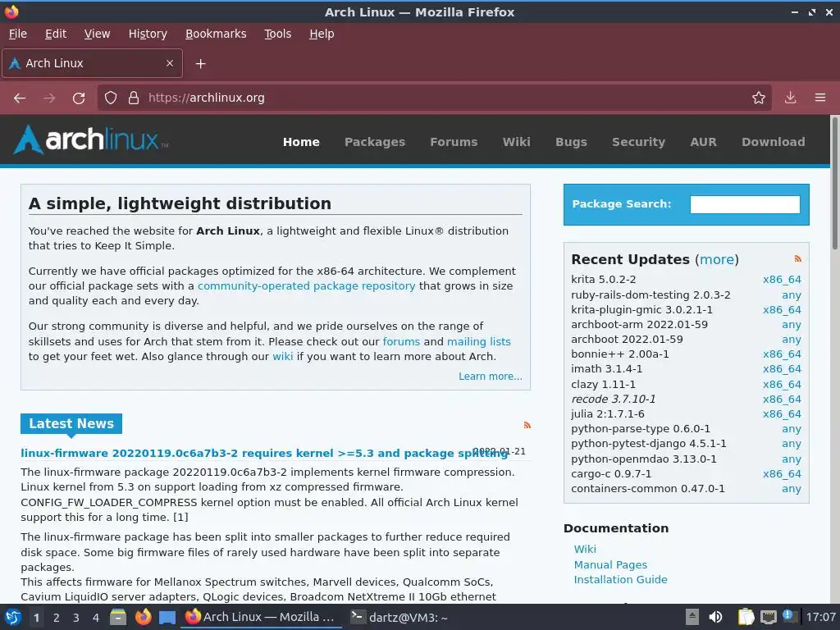Open removable media eject tray icon
The height and width of the screenshot is (630, 840).
click(x=692, y=617)
